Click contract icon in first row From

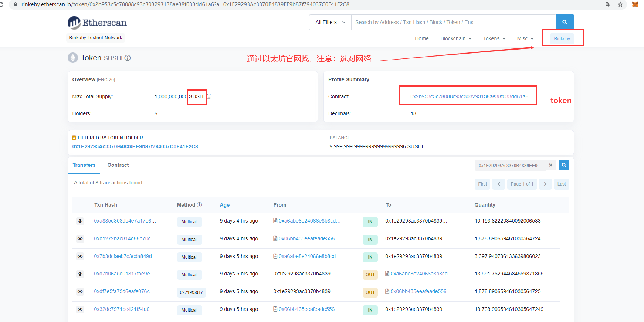pos(275,221)
